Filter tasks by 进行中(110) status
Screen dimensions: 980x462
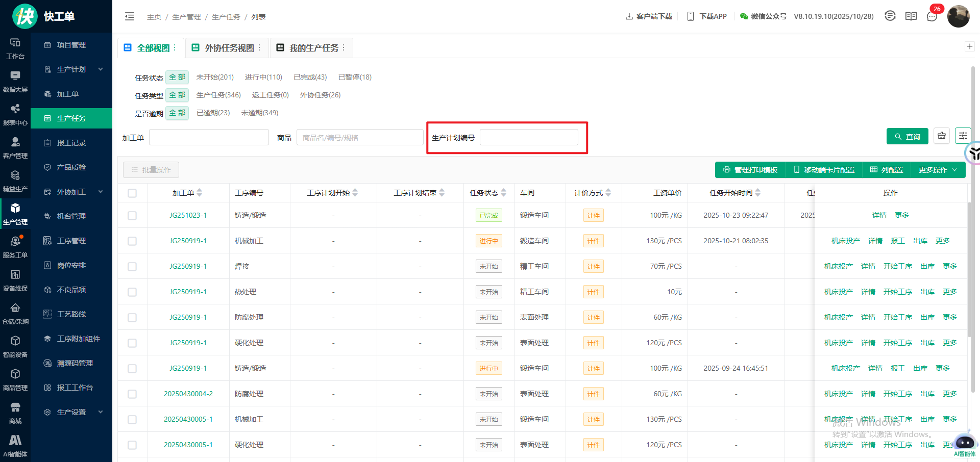pyautogui.click(x=263, y=77)
